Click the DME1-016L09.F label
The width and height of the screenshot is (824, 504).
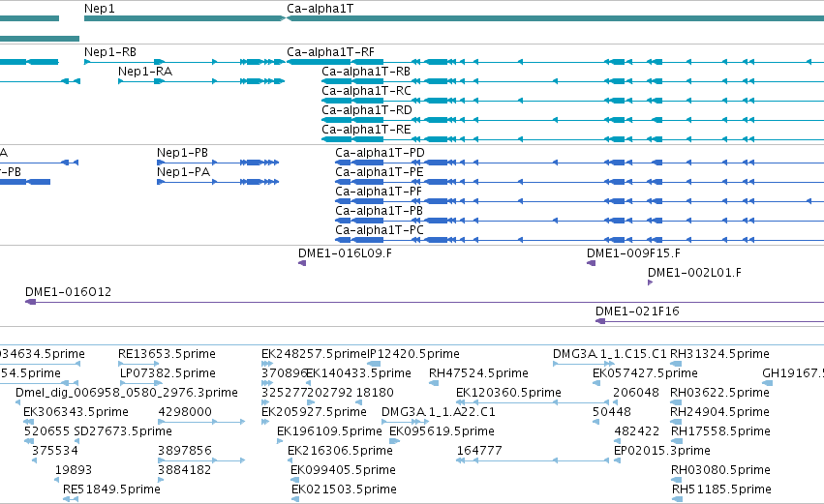346,253
